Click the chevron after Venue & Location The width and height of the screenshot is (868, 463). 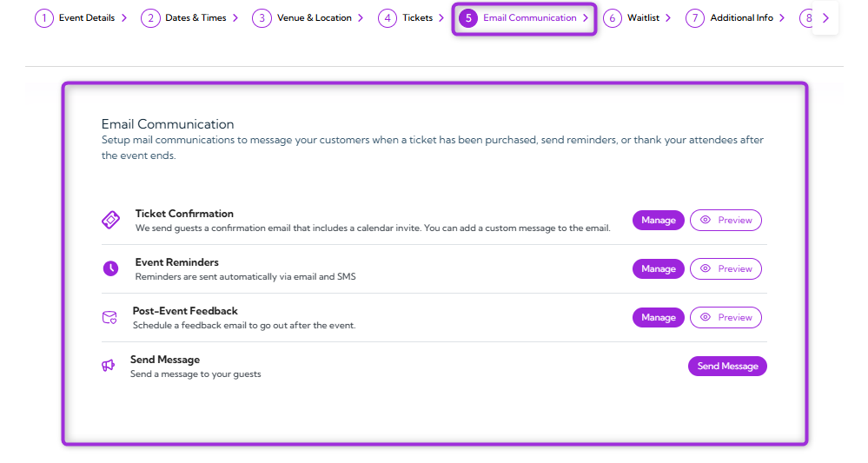pyautogui.click(x=361, y=18)
